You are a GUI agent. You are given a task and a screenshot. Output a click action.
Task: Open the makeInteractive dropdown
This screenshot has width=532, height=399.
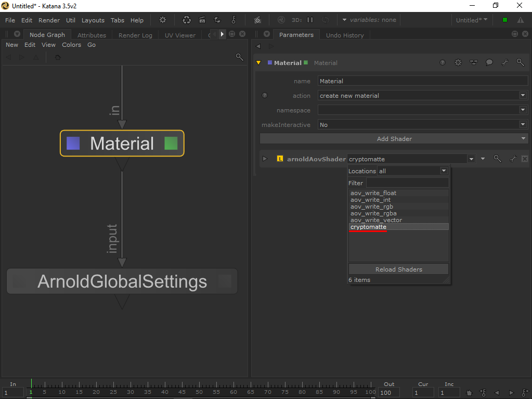point(422,125)
